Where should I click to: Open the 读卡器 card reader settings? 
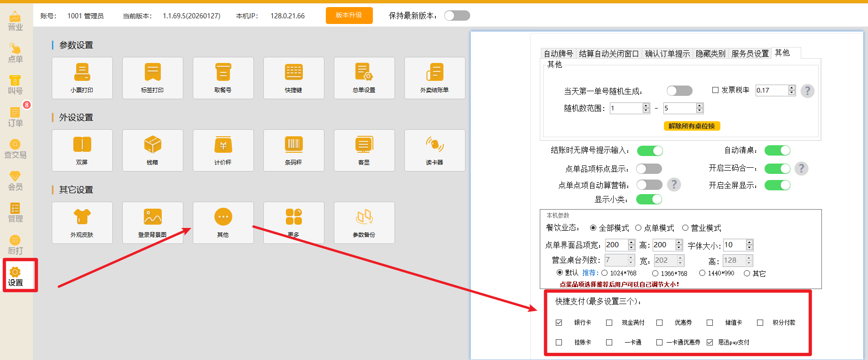tap(434, 150)
